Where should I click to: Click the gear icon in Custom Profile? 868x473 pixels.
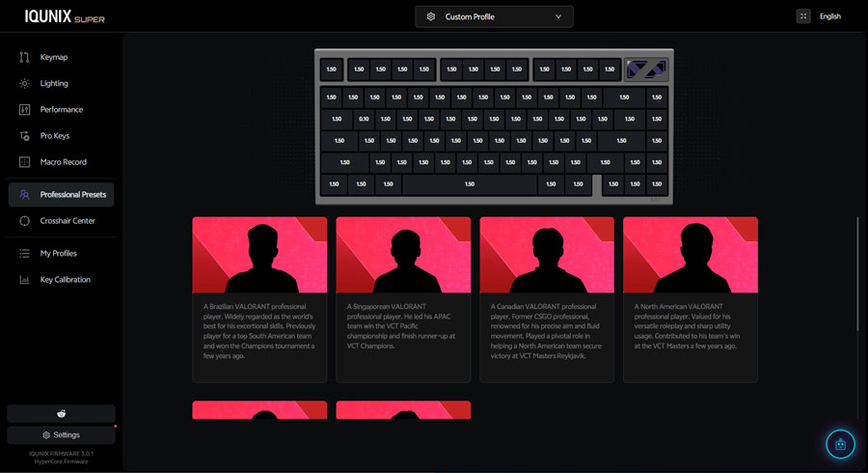pos(431,16)
